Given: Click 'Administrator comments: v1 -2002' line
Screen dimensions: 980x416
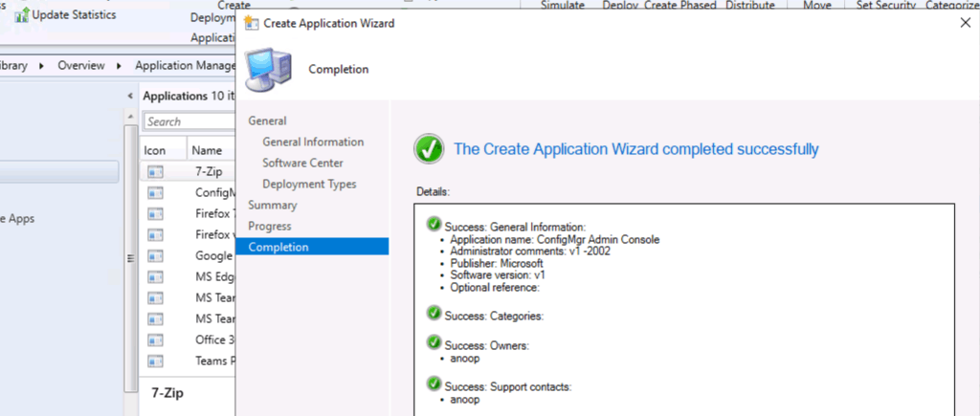Looking at the screenshot, I should coord(530,252).
